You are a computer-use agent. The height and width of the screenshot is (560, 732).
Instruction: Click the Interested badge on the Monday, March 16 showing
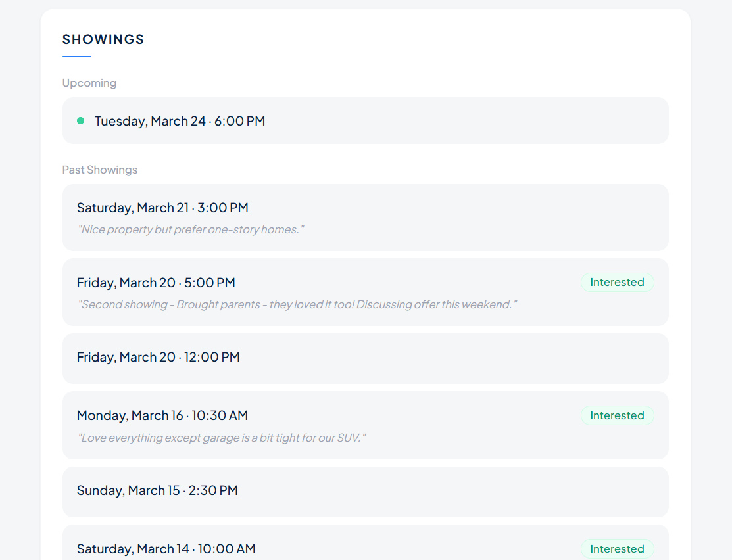[x=617, y=415]
